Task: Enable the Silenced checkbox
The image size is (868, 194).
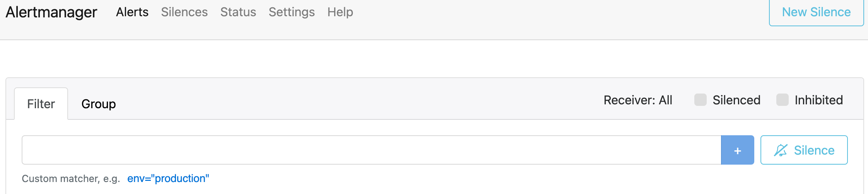Action: pyautogui.click(x=700, y=100)
